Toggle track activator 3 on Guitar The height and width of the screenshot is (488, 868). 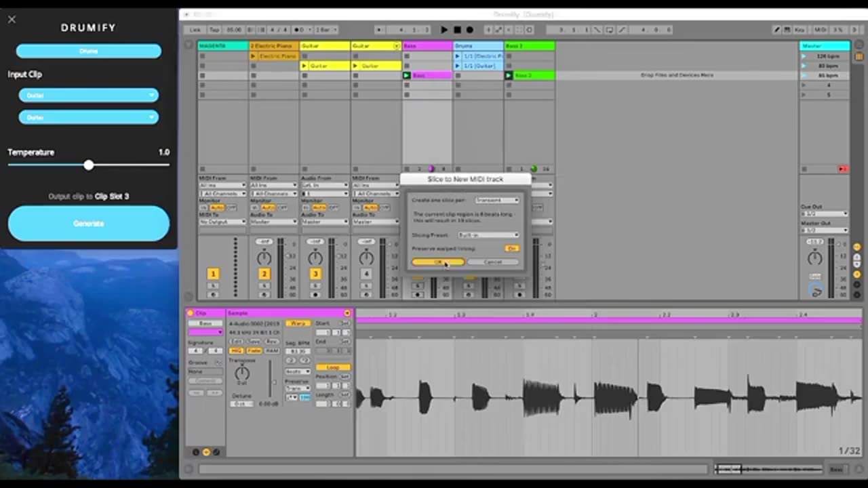(x=315, y=274)
